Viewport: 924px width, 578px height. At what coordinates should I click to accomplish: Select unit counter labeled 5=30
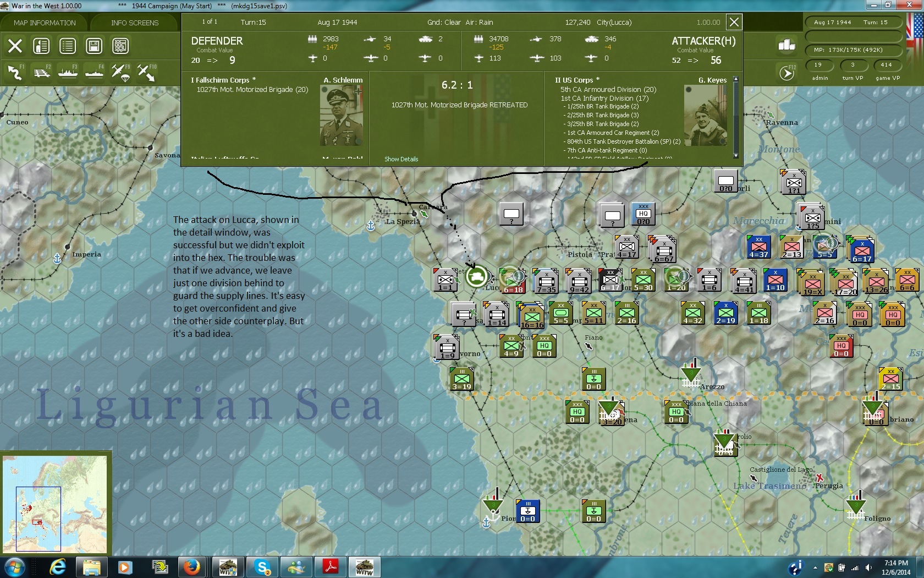643,280
